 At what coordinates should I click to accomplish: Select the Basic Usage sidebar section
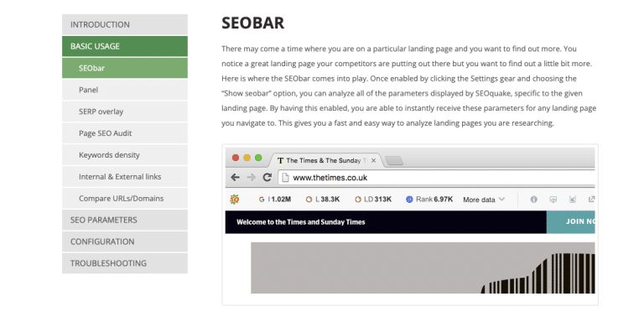tap(125, 46)
